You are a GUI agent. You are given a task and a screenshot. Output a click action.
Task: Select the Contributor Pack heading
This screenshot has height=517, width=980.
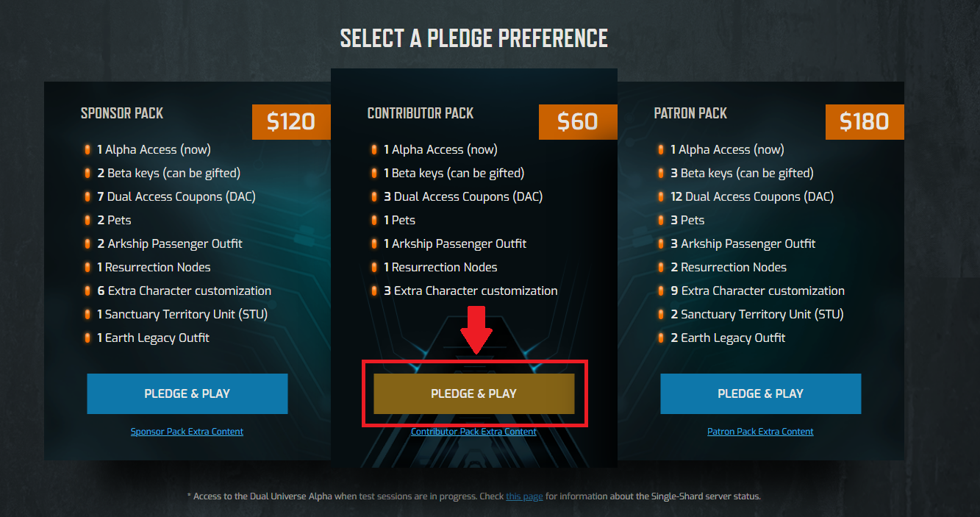pyautogui.click(x=421, y=113)
